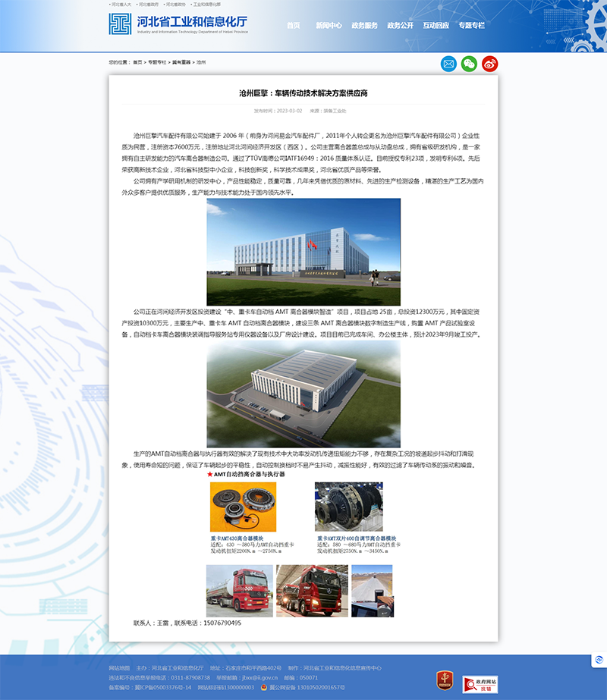The image size is (607, 700).
Task: Open the 新闻中心 navigation menu
Action: click(329, 26)
